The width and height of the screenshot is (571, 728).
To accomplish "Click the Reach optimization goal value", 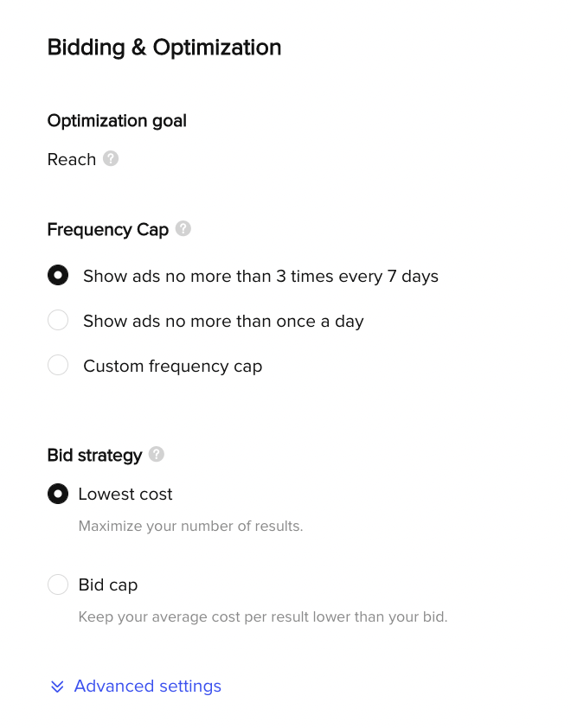I will 72,160.
